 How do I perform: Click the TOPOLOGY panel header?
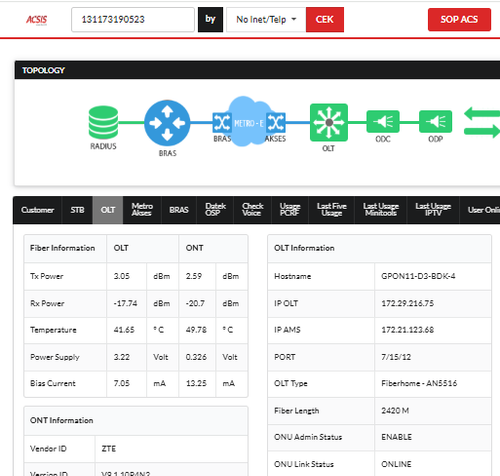pyautogui.click(x=257, y=70)
